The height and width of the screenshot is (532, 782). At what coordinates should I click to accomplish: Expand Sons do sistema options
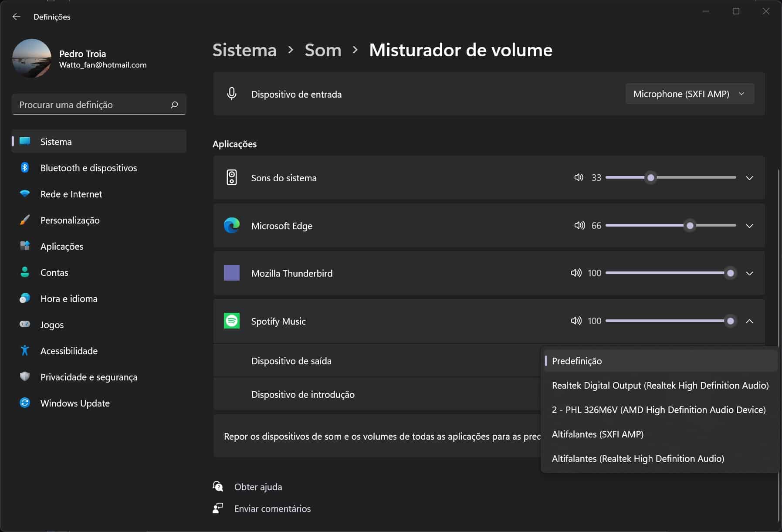click(749, 178)
